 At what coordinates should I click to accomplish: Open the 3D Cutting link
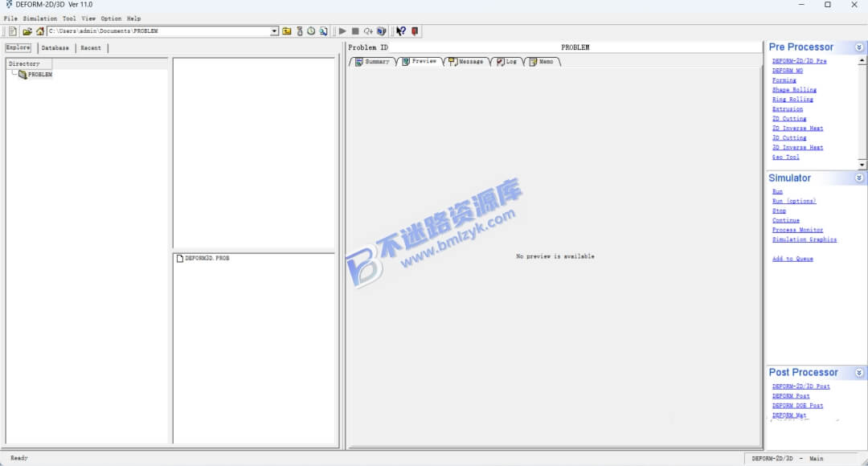click(789, 138)
